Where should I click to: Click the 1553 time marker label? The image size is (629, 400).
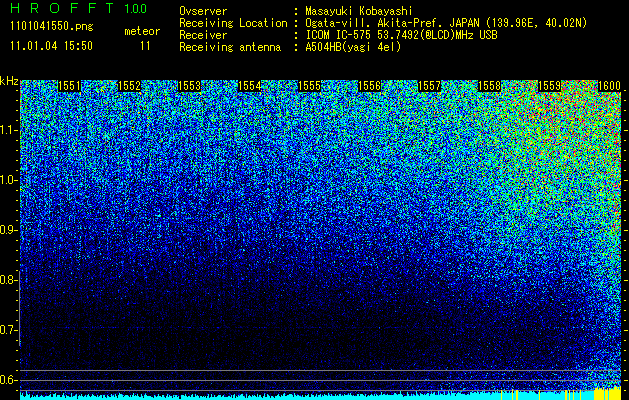pyautogui.click(x=189, y=86)
